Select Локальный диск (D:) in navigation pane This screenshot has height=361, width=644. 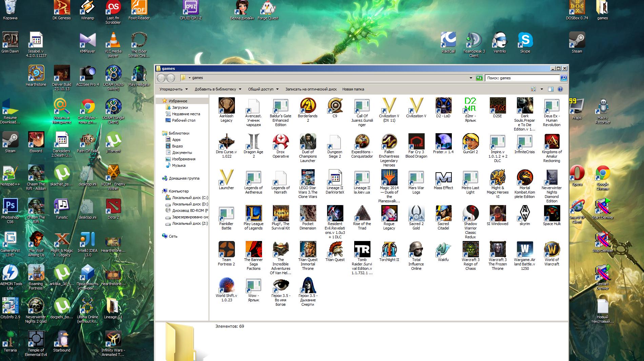pyautogui.click(x=190, y=204)
